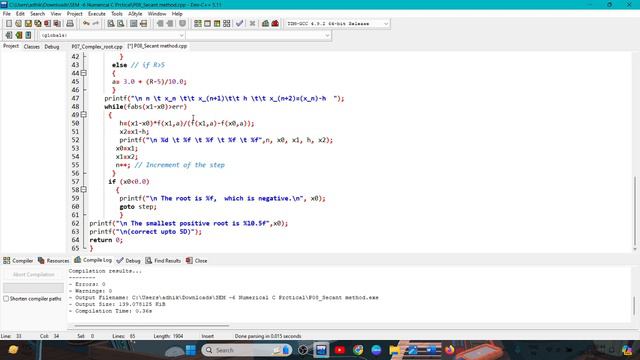Open the bottom Debug panel tab
This screenshot has width=640, height=360.
tap(129, 260)
